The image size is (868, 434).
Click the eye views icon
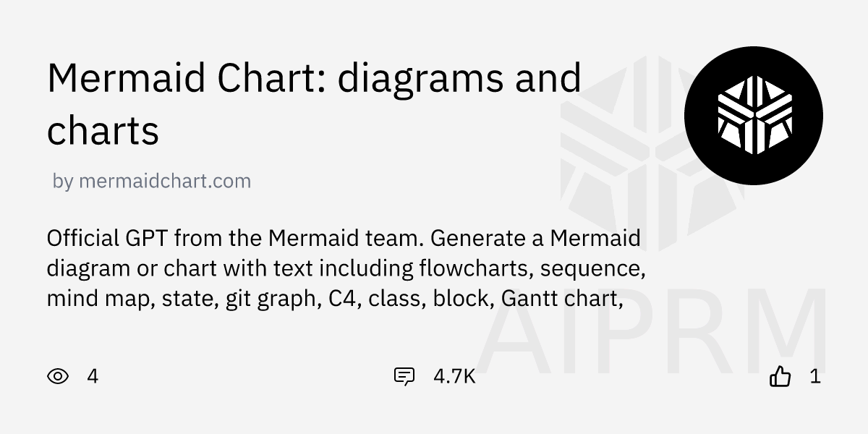point(58,376)
